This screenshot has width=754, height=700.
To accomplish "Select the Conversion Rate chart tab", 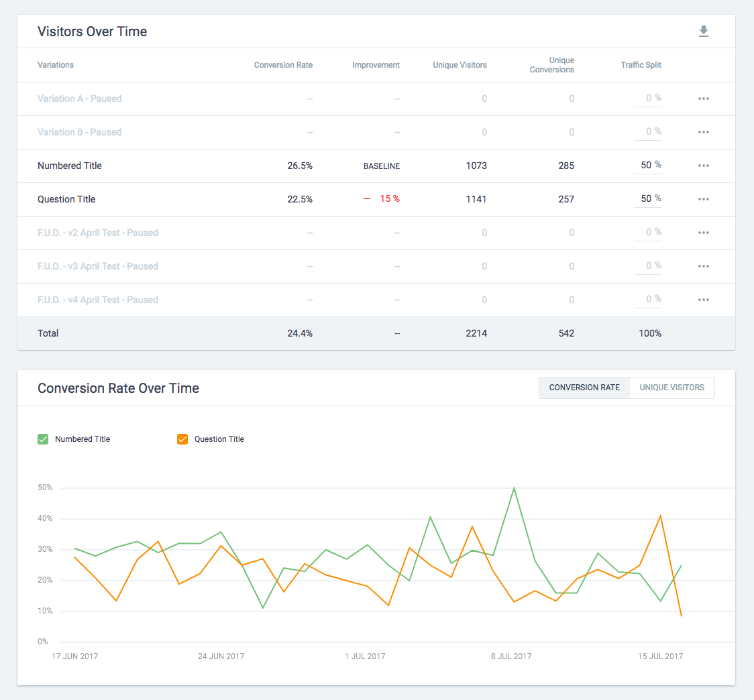I will [584, 388].
